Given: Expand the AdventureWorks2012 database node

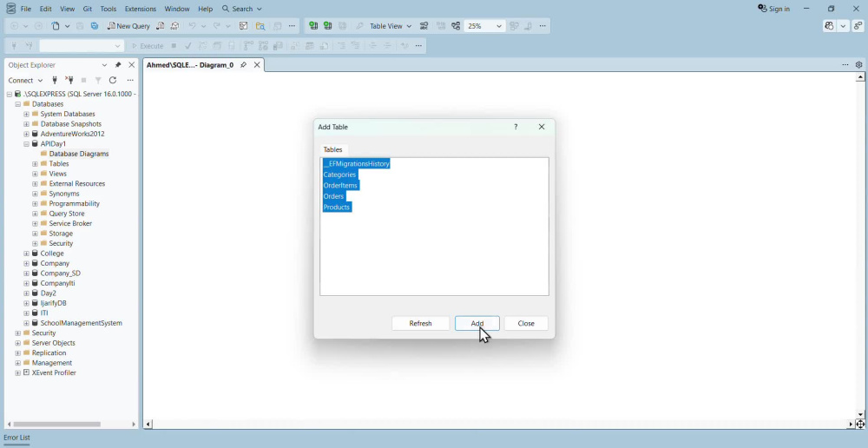Looking at the screenshot, I should coord(26,134).
